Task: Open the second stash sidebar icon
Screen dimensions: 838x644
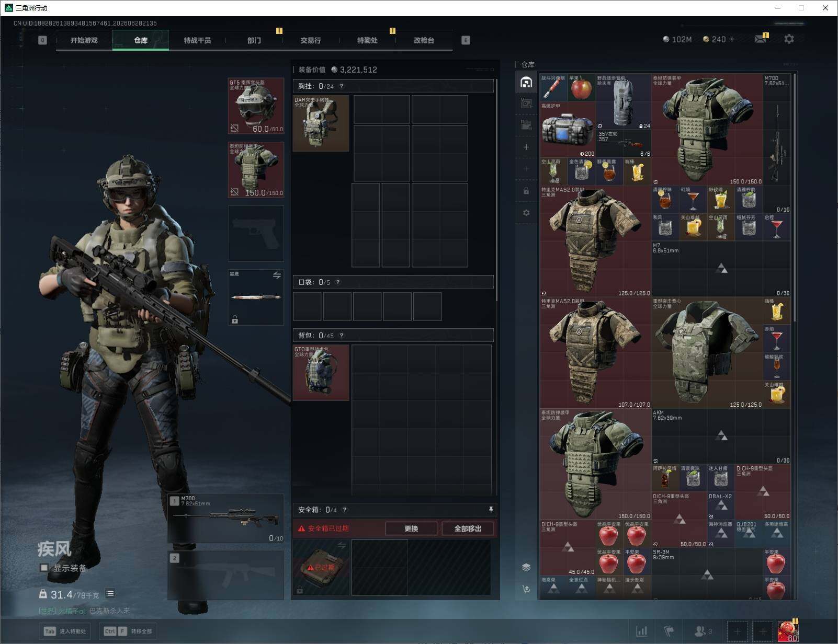Action: [526, 103]
